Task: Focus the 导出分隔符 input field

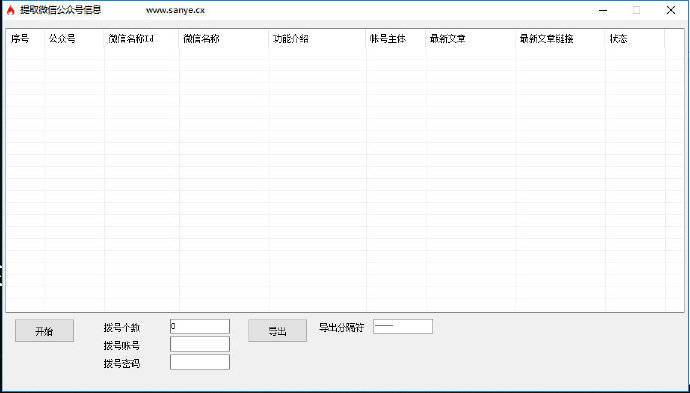Action: (x=403, y=327)
